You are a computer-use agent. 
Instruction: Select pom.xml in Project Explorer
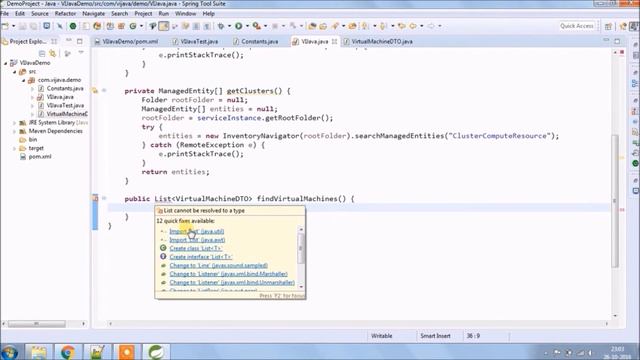point(40,157)
